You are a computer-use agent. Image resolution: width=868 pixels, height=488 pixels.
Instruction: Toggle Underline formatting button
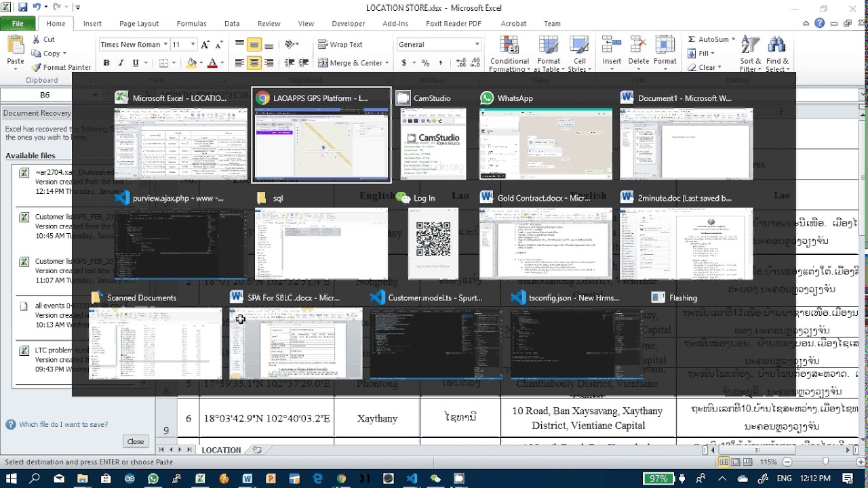click(x=136, y=63)
